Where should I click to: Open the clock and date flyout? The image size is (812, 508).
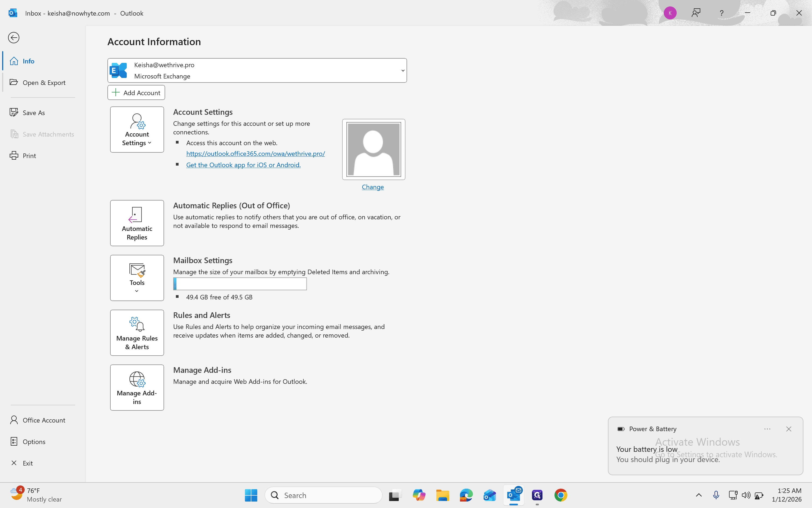(x=787, y=495)
